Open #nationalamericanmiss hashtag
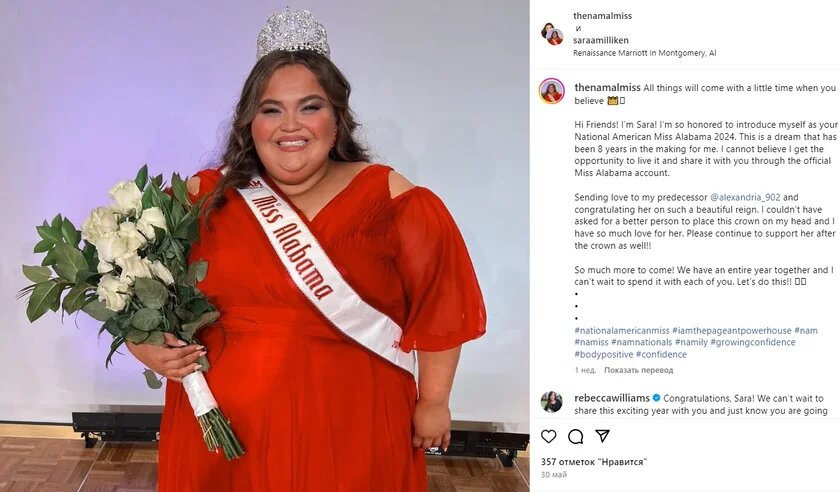 (622, 330)
